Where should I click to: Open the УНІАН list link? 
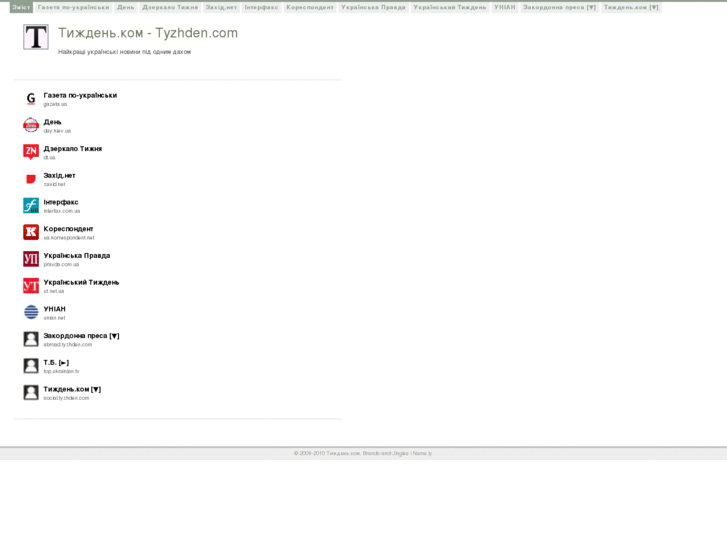click(x=55, y=309)
